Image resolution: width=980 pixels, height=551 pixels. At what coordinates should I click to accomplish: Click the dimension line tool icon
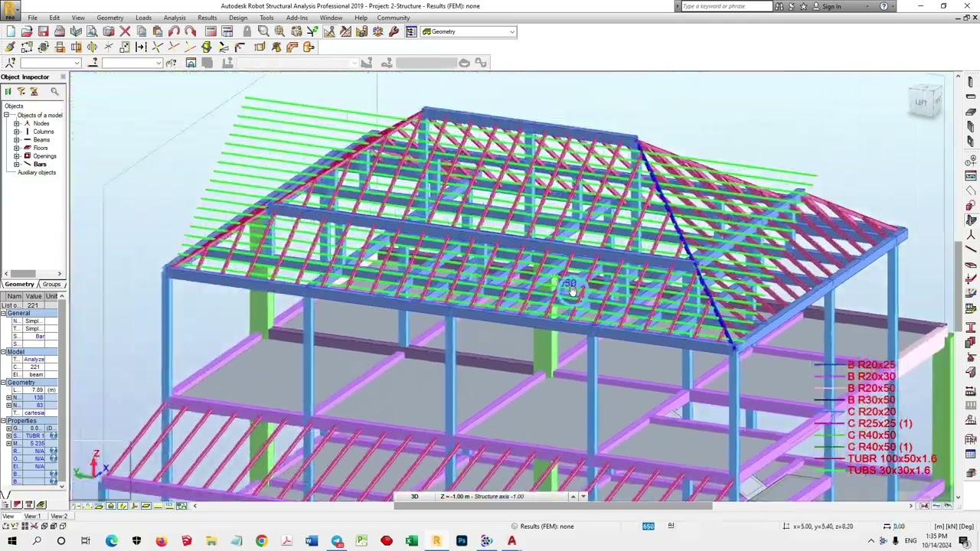click(141, 47)
